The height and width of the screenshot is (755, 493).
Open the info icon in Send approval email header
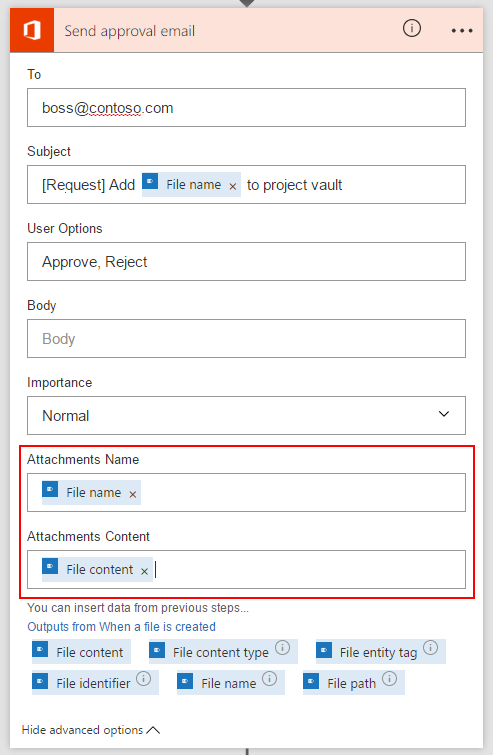point(412,29)
